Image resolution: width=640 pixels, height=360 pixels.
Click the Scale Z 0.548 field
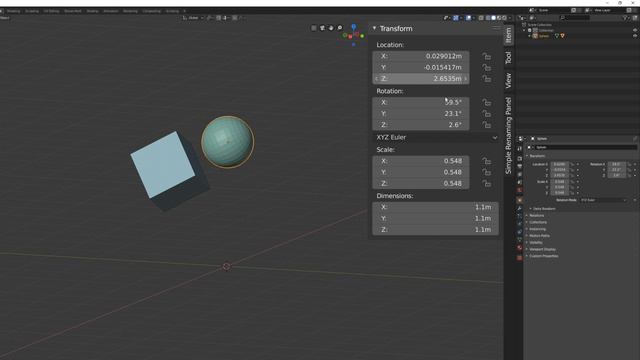click(x=421, y=184)
